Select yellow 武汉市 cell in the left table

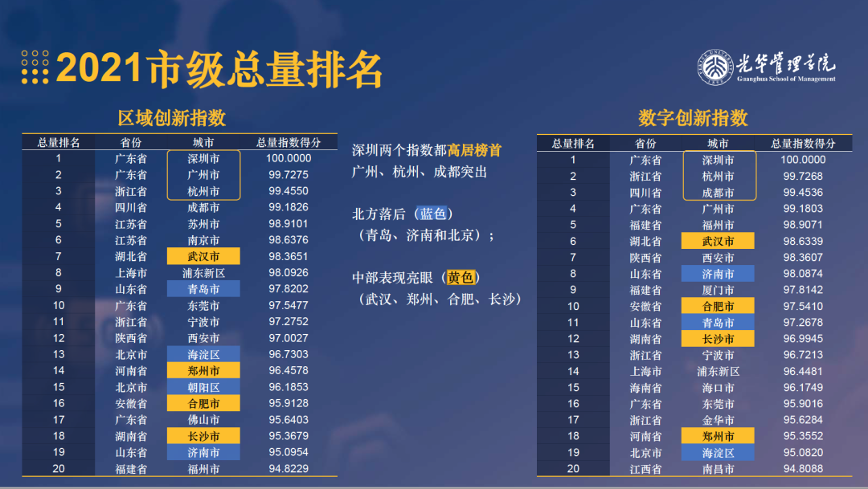coord(203,256)
